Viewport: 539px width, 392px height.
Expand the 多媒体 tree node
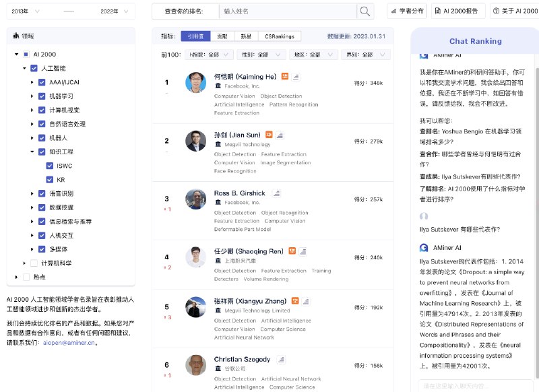(x=32, y=249)
